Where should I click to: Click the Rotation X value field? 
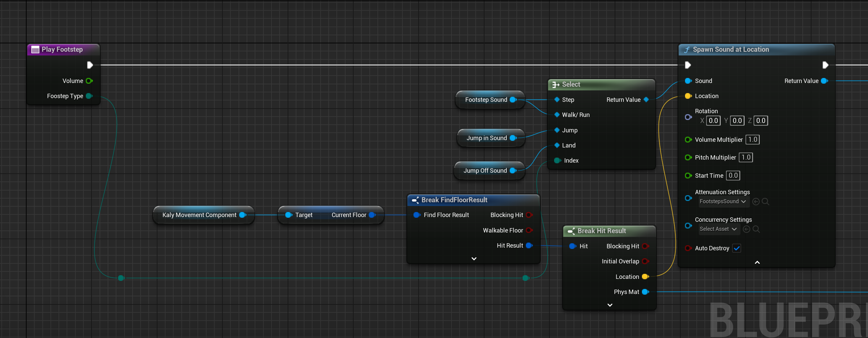[x=713, y=121]
